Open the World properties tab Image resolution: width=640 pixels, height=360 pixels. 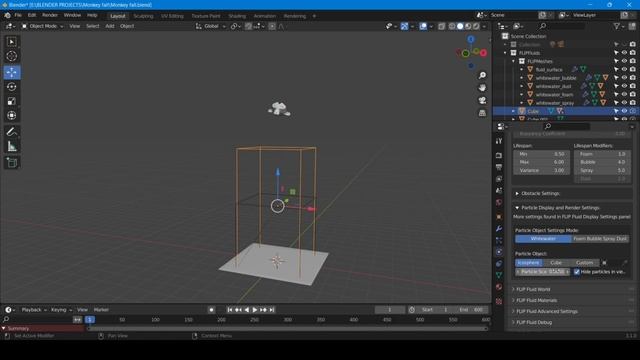(x=499, y=202)
